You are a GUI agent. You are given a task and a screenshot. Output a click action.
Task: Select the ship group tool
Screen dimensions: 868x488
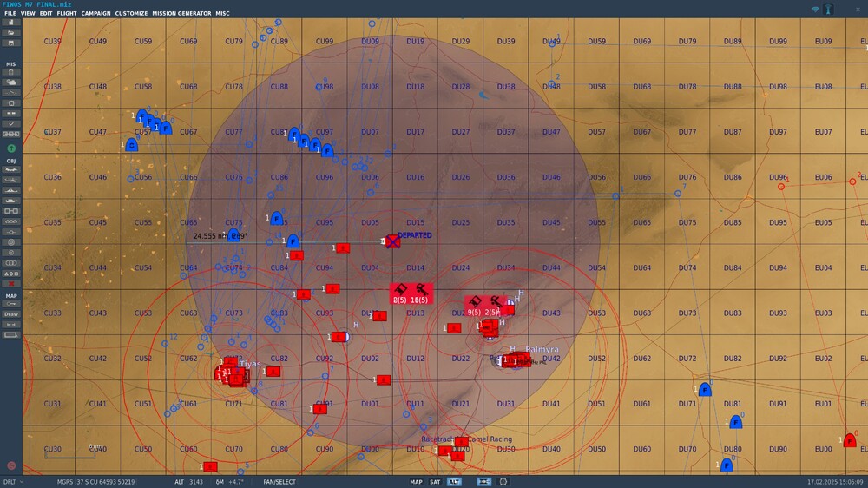(x=11, y=190)
